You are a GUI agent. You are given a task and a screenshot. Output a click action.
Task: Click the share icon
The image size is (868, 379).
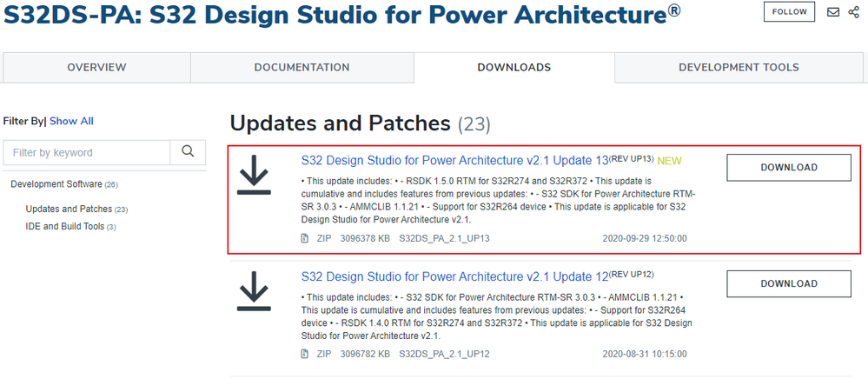853,11
